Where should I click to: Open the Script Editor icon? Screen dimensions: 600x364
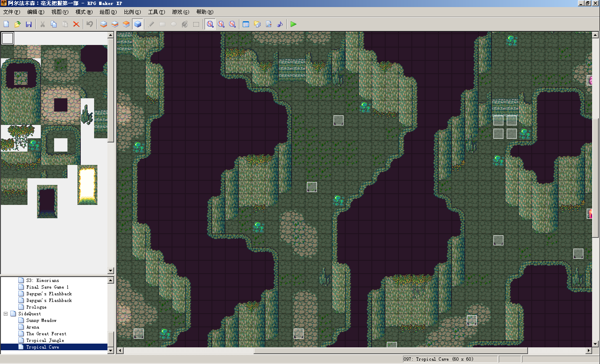coord(269,24)
